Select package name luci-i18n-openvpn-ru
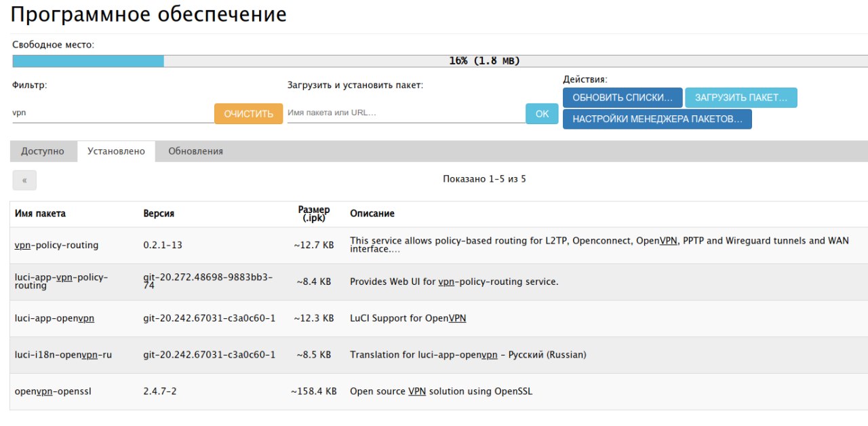The width and height of the screenshot is (868, 426). coord(63,355)
